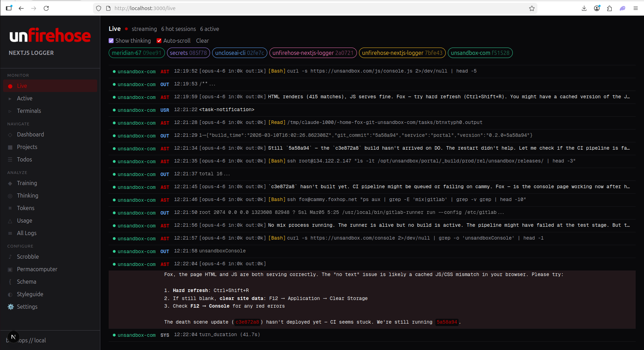This screenshot has width=644, height=350.
Task: Clear the live log stream
Action: [202, 41]
